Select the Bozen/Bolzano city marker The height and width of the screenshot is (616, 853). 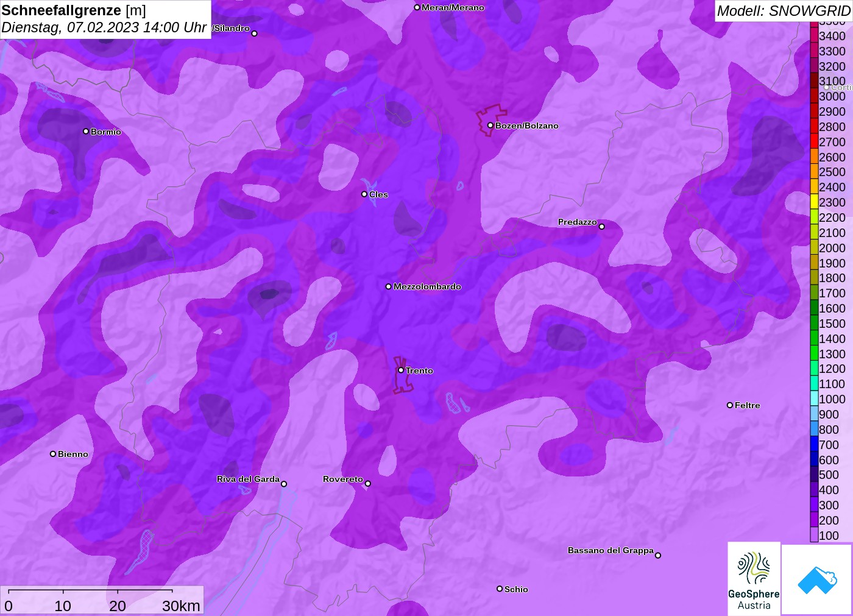[x=490, y=126]
